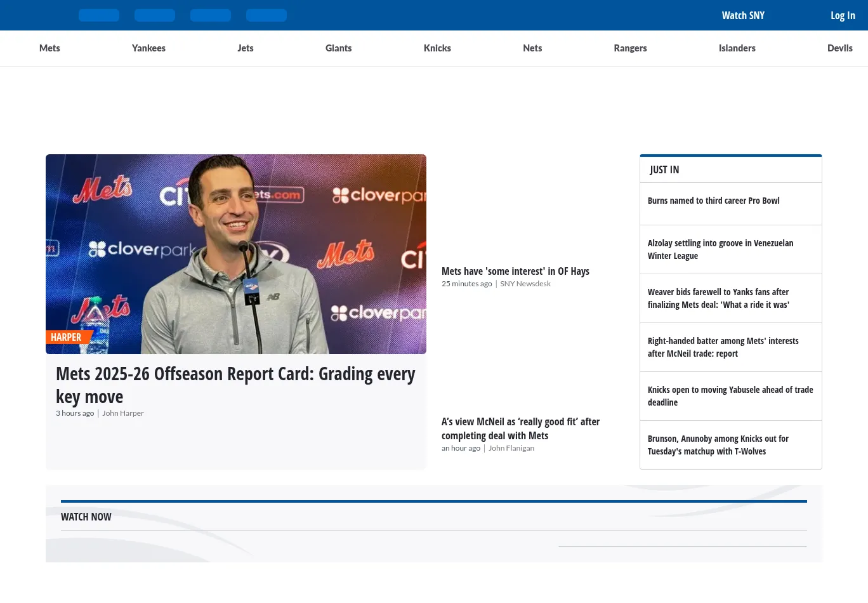Read the Mets Offseason Report Card headline
The width and height of the screenshot is (868, 603).
click(x=235, y=385)
